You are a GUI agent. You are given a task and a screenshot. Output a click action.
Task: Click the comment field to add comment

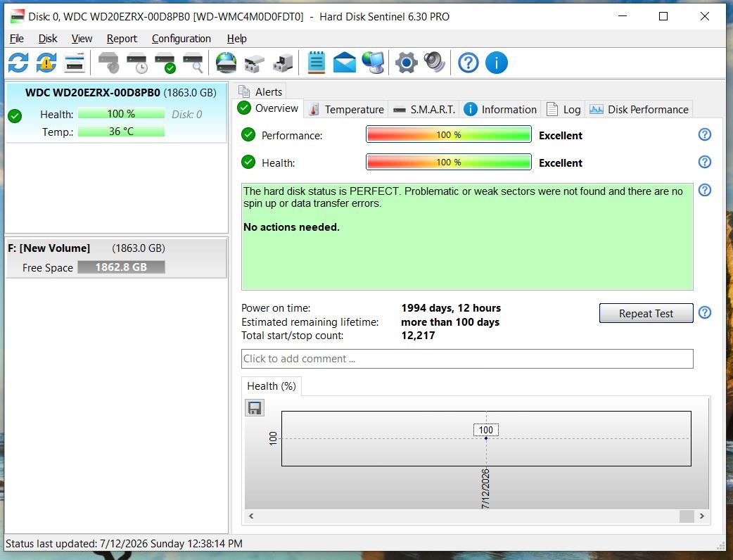[467, 359]
